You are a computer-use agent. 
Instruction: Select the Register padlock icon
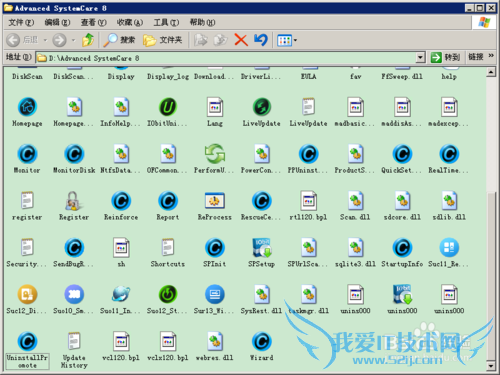[x=74, y=201]
